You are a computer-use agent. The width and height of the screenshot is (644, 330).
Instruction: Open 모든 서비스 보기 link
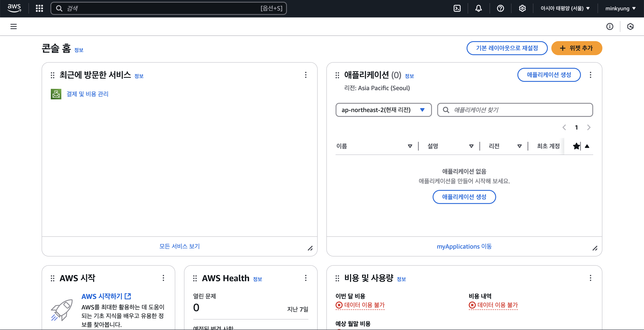(x=179, y=246)
